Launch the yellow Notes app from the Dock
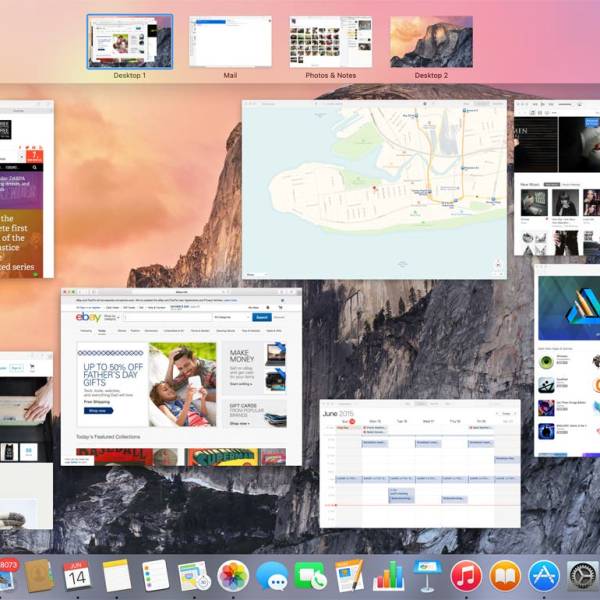 (117, 576)
